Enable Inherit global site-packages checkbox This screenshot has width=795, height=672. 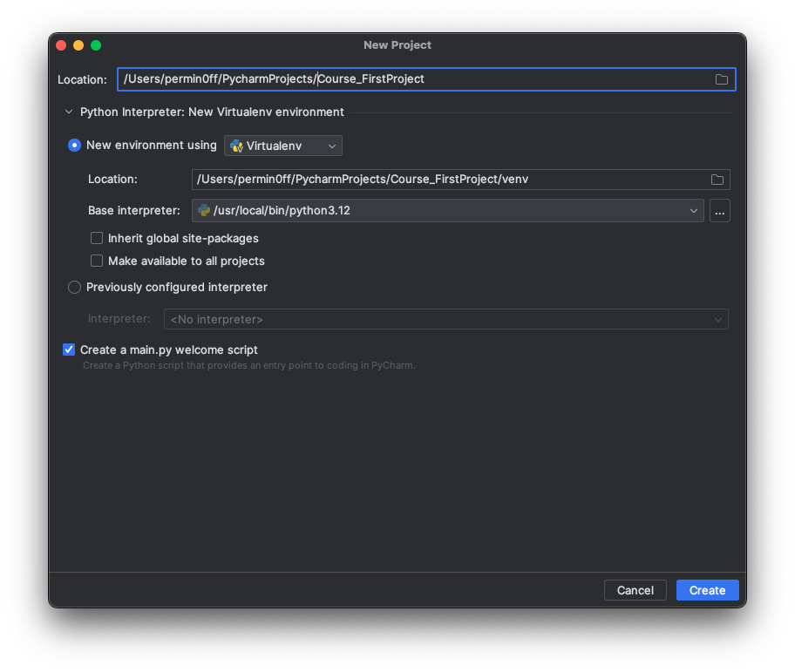[97, 238]
